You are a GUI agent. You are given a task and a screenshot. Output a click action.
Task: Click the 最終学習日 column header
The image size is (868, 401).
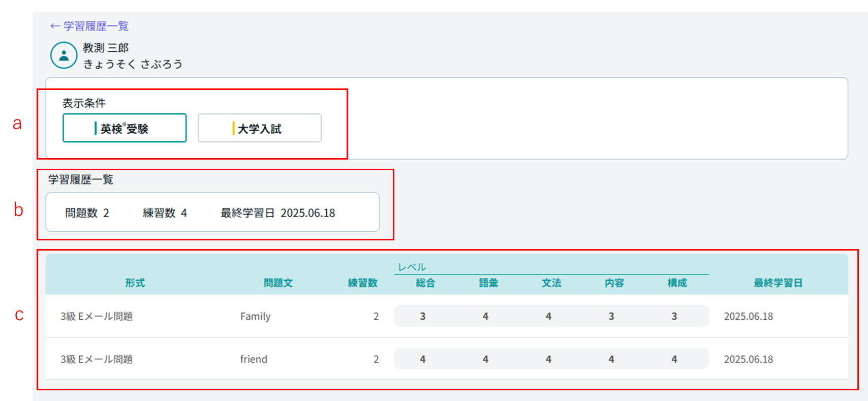point(778,283)
